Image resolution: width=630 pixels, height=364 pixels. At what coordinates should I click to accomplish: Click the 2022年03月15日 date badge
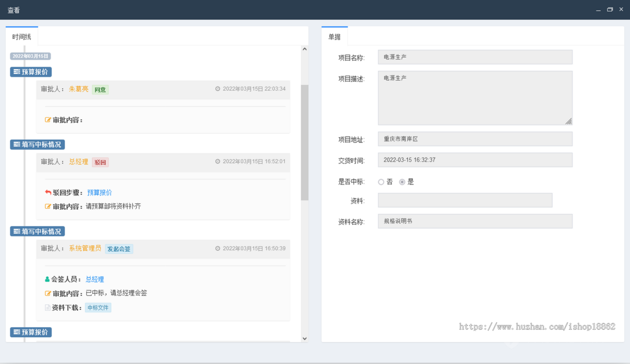[30, 56]
